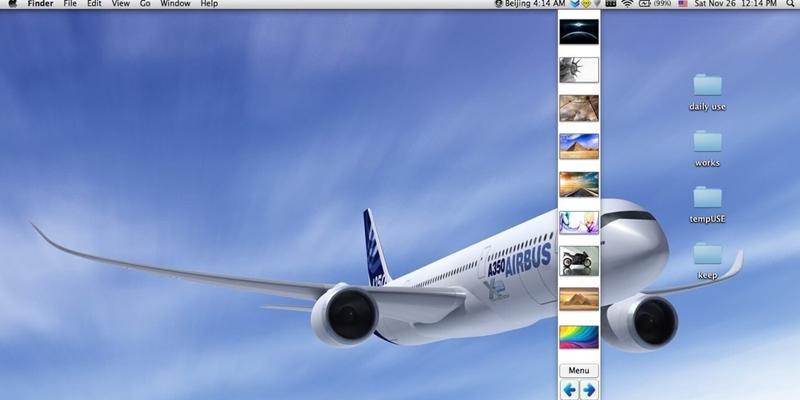Click the yellow diamond menu bar icon
800x400 pixels.
point(586,4)
